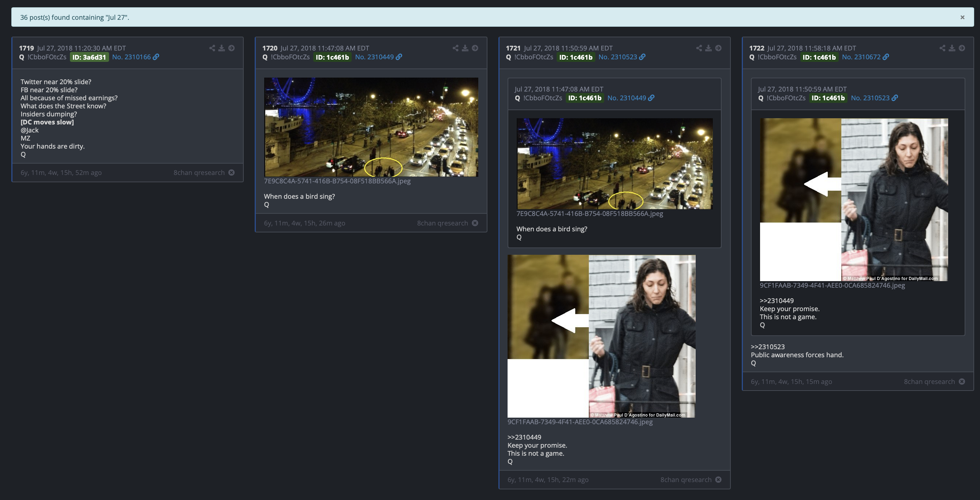Click circle icon next to 8chan qresearch in 1721

point(718,480)
